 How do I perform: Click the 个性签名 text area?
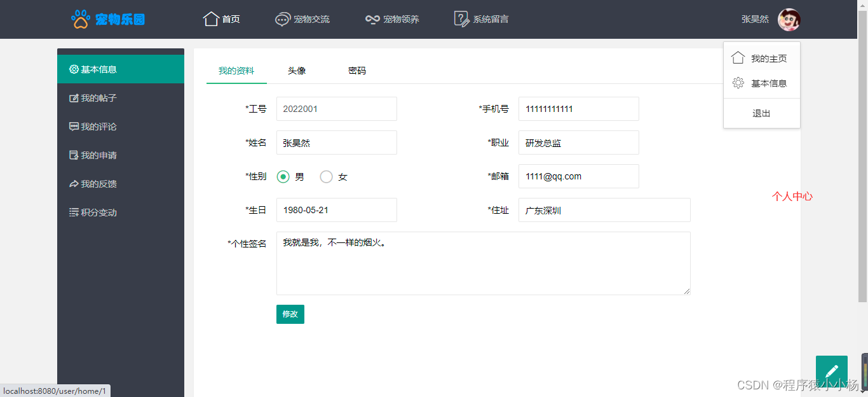point(484,263)
